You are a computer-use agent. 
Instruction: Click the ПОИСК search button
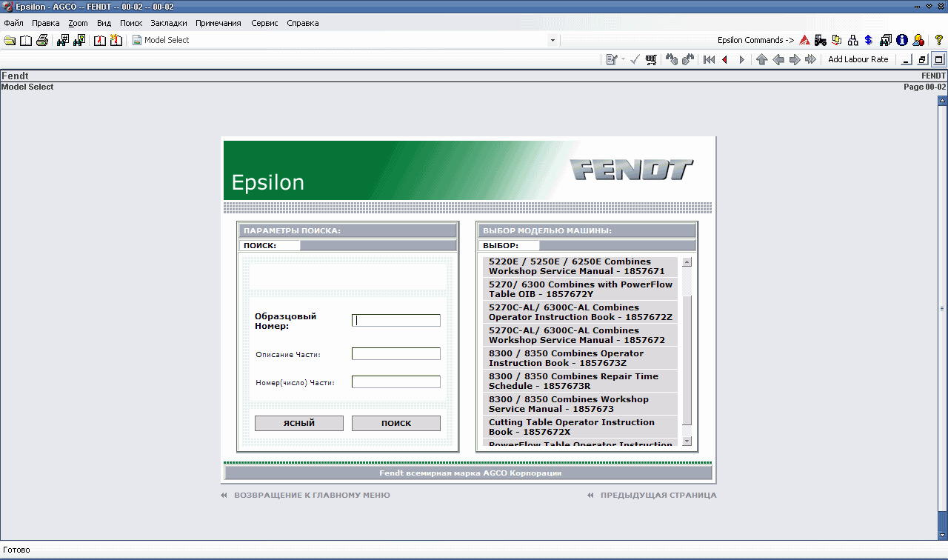click(x=395, y=423)
